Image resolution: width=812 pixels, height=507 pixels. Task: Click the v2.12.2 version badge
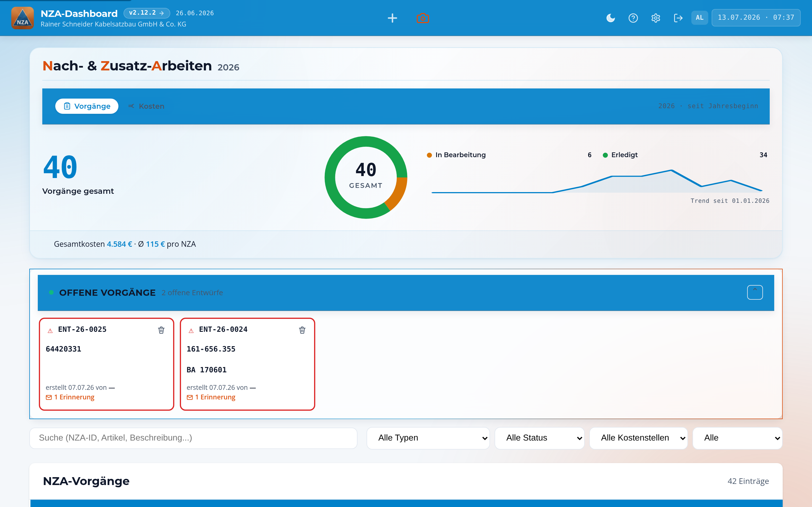[147, 13]
